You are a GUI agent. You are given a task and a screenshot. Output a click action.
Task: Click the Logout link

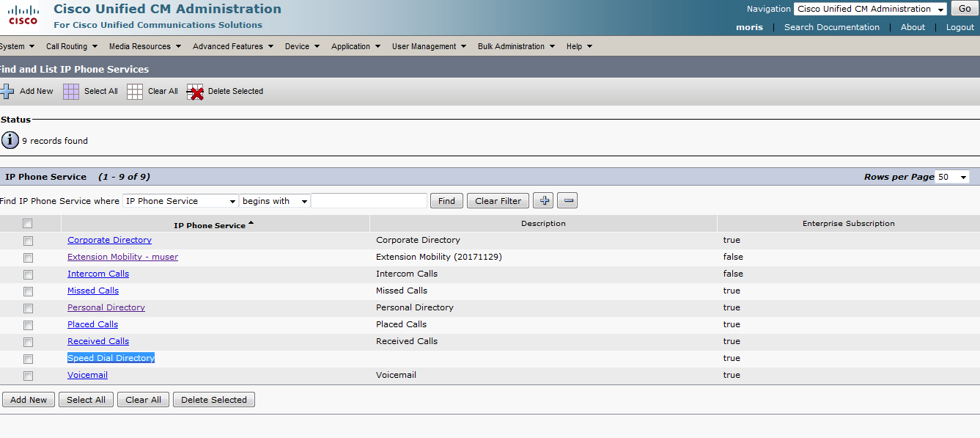[x=960, y=27]
